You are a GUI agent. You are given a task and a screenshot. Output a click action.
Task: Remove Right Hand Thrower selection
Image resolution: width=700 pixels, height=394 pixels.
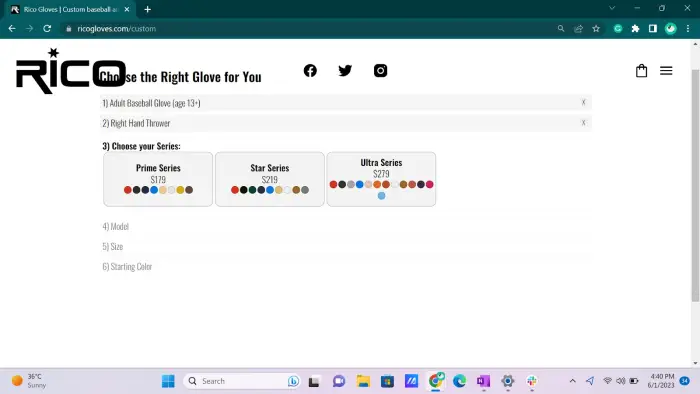point(583,123)
